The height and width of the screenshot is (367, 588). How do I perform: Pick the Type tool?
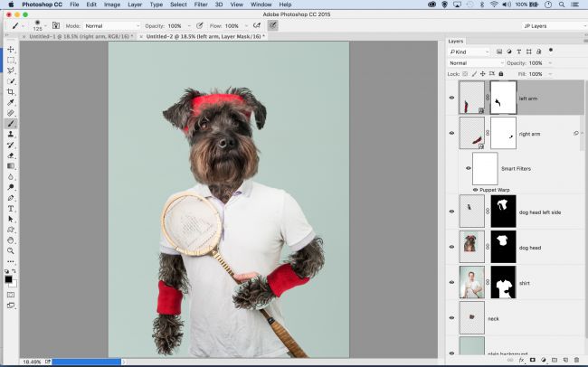11,208
